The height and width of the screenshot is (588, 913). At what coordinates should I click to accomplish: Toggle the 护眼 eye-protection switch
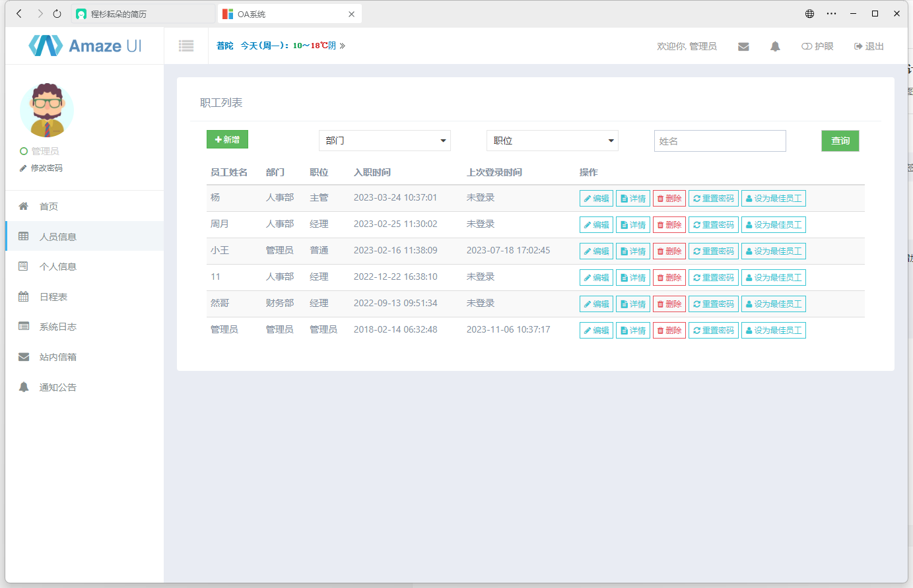point(817,46)
